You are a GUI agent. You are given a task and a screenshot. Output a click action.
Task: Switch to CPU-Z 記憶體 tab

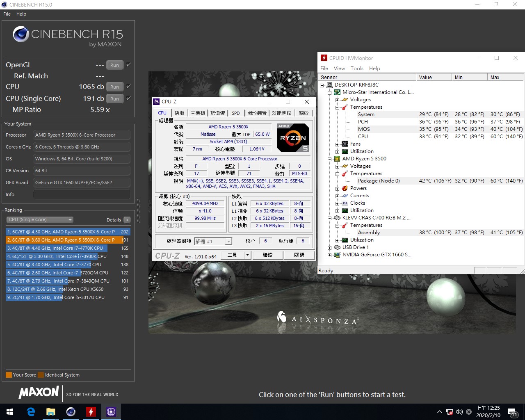[218, 113]
